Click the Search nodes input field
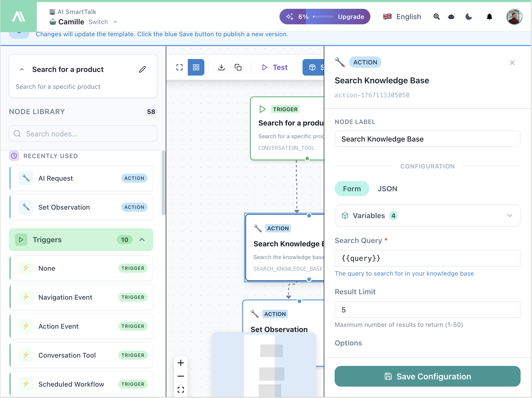This screenshot has height=398, width=532. click(83, 134)
